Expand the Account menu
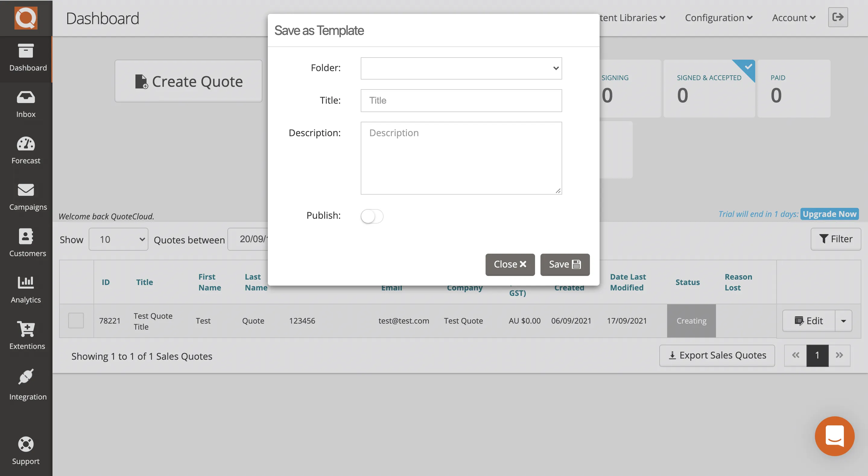868x476 pixels. pyautogui.click(x=793, y=17)
